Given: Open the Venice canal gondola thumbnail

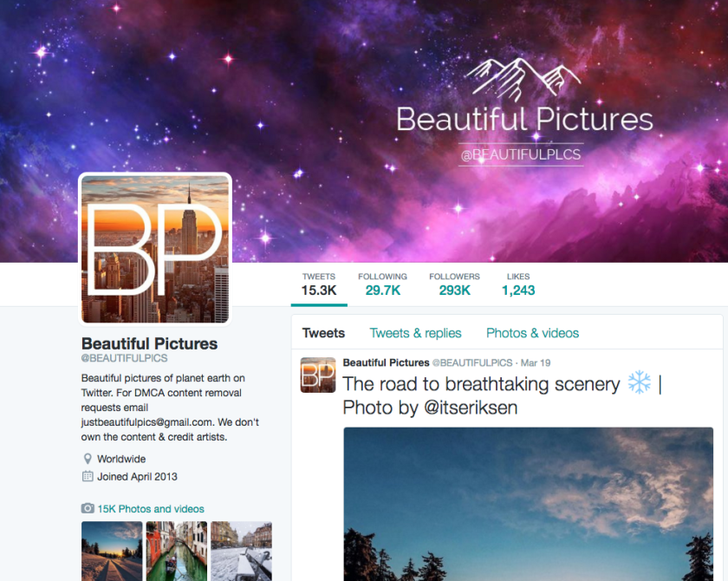Looking at the screenshot, I should click(x=177, y=551).
